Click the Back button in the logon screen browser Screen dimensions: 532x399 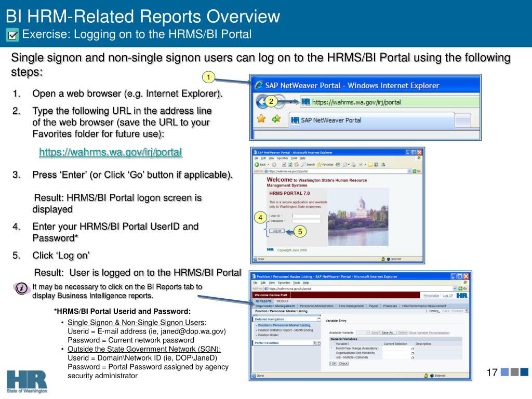(260, 165)
